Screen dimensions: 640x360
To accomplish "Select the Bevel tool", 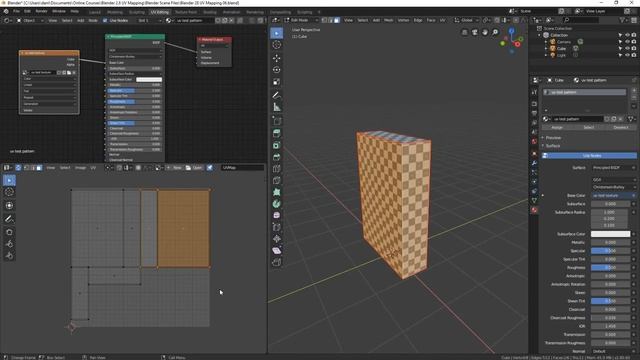I will 277,157.
